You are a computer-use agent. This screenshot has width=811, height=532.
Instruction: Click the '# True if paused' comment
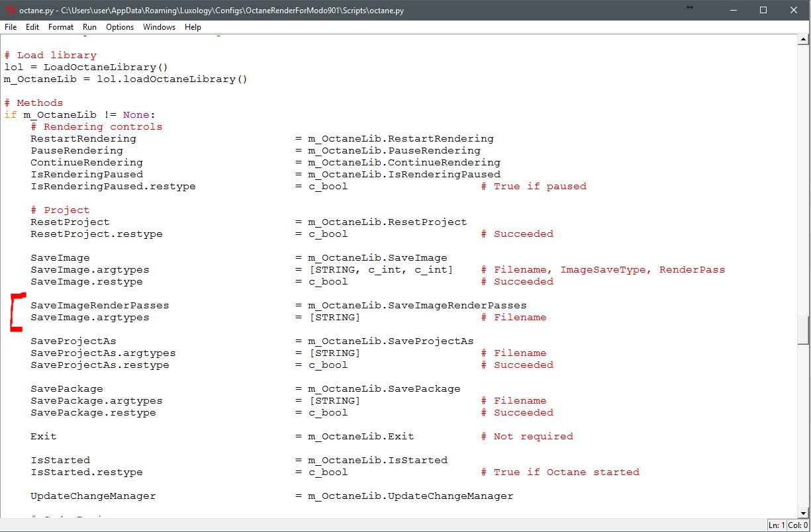point(534,187)
